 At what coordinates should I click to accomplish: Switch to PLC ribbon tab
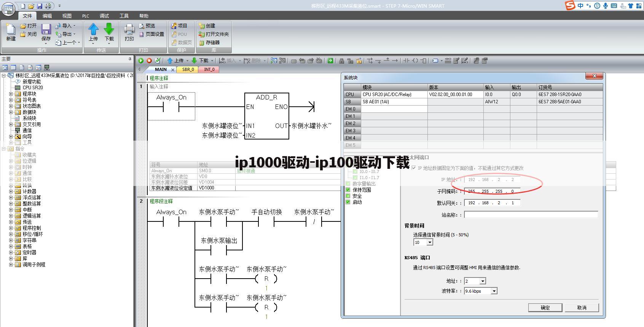pos(86,16)
